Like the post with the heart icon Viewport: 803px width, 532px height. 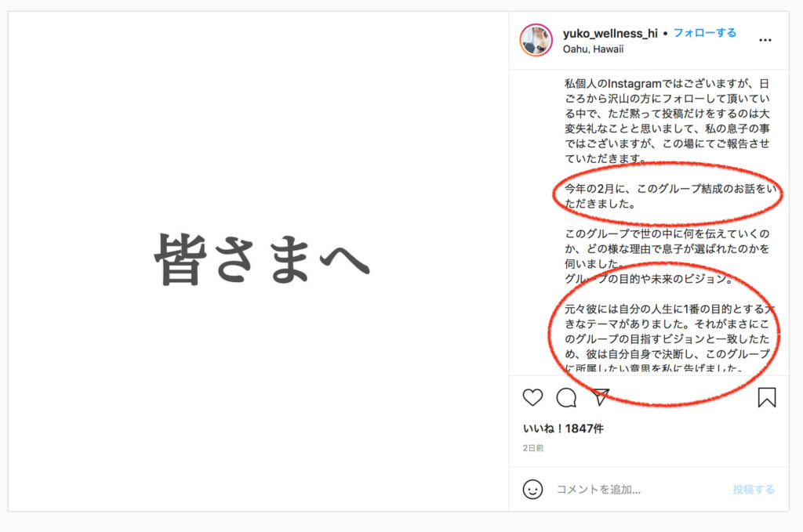532,397
